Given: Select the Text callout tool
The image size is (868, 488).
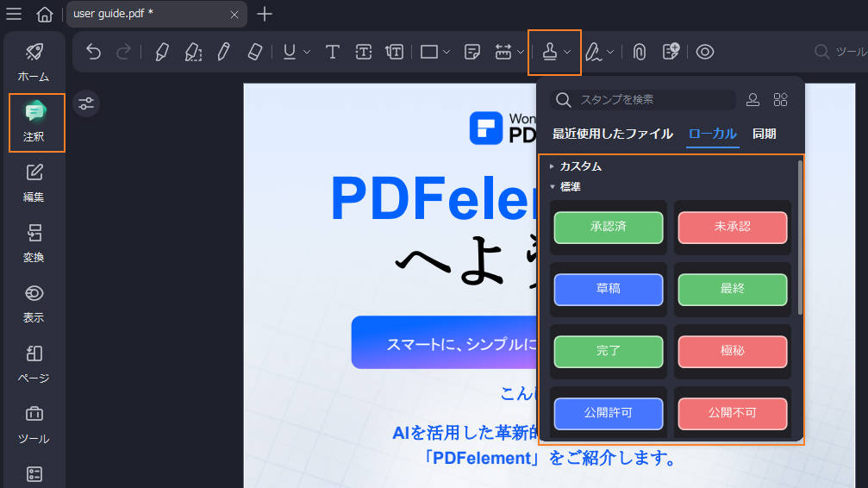Looking at the screenshot, I should [x=394, y=52].
